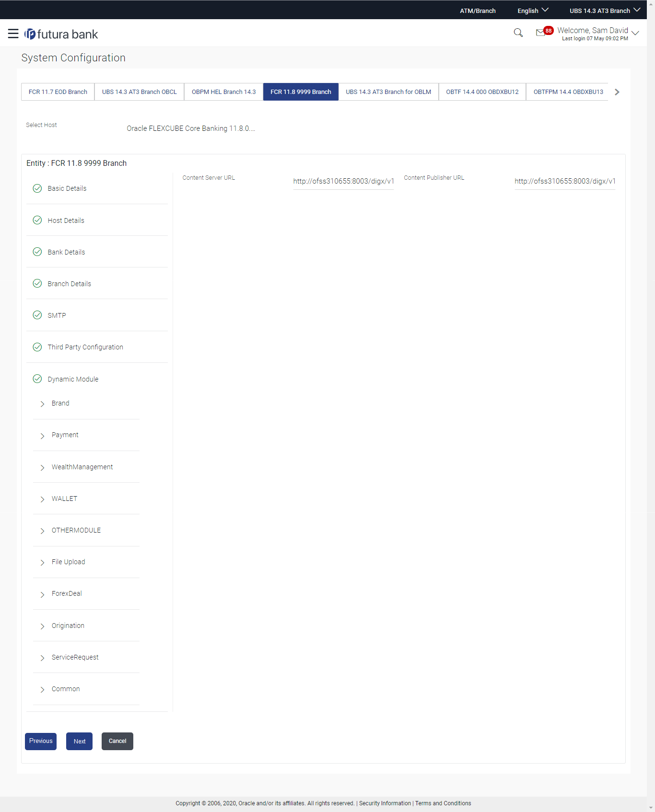This screenshot has height=812, width=655.
Task: Click the Cancel button
Action: click(x=117, y=741)
